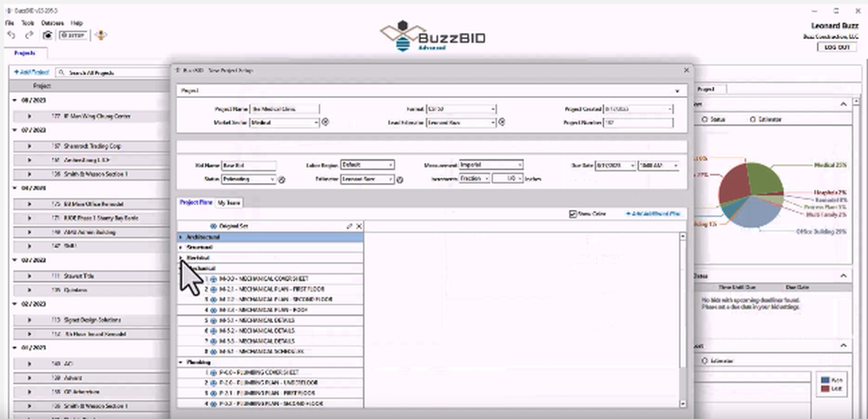
Task: Click edit icon next to Market Sector
Action: (325, 122)
